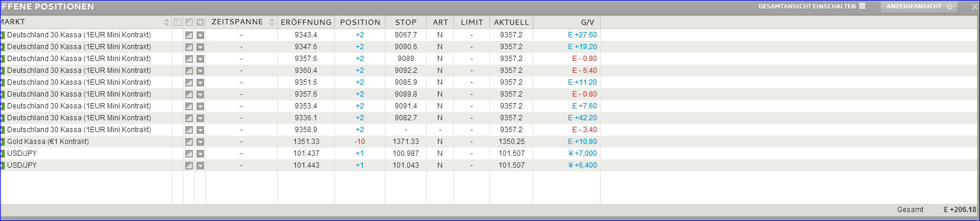Click the list icon in the table header
This screenshot has width=980, height=221.
pyautogui.click(x=178, y=22)
